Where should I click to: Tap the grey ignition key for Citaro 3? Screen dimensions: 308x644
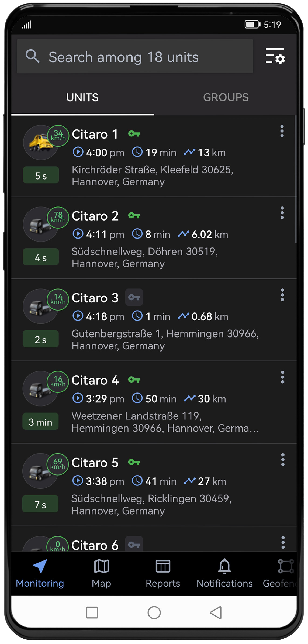134,297
